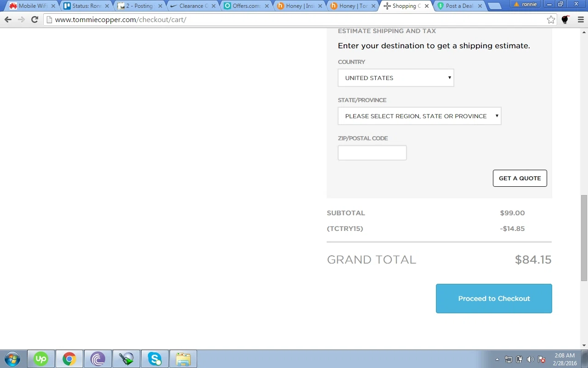Click the $99.00 subtotal amount
Screen dimensions: 588x368
click(x=512, y=213)
